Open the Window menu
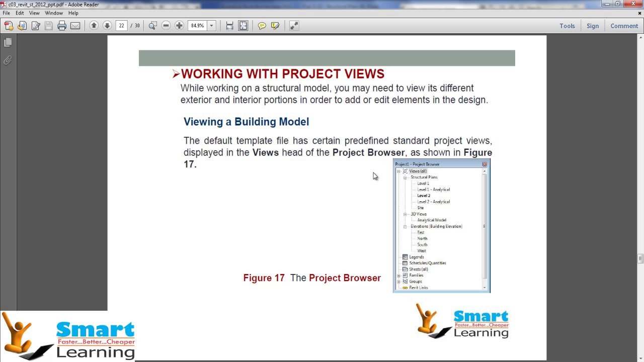Viewport: 644px width, 362px height. point(54,13)
